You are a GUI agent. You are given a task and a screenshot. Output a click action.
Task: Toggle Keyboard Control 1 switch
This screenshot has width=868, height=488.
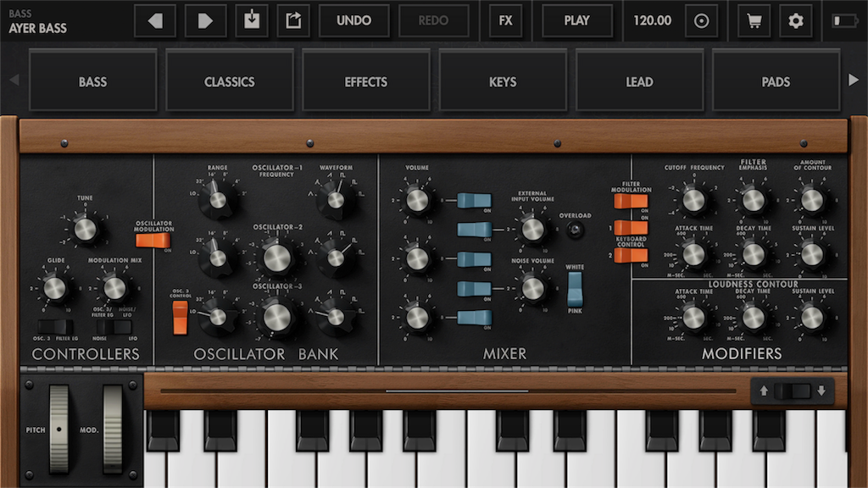pyautogui.click(x=631, y=227)
